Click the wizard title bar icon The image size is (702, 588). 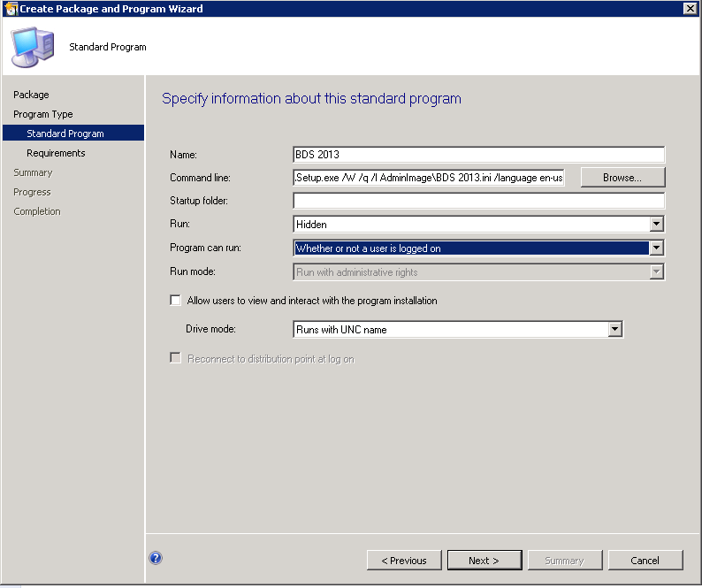tap(11, 9)
